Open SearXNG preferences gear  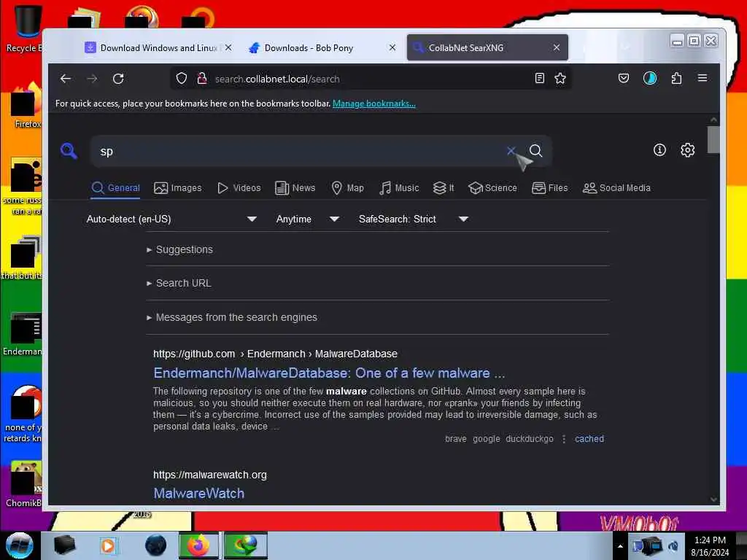(687, 150)
